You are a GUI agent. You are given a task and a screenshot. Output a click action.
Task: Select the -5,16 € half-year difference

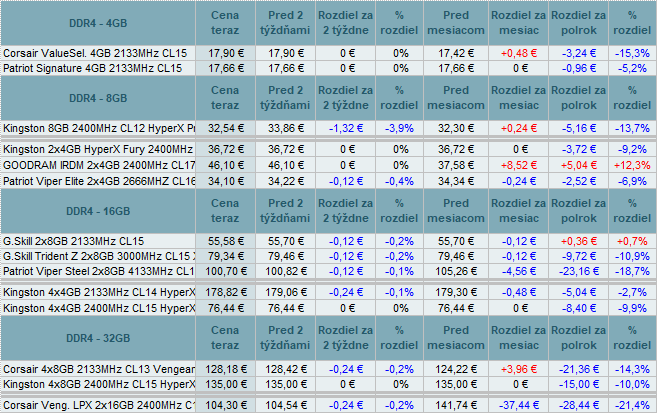click(579, 128)
